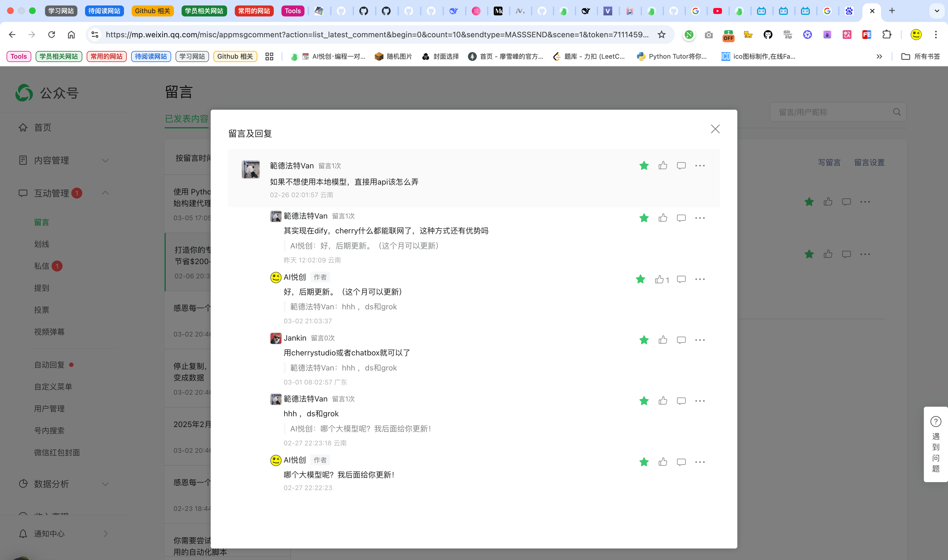Like the '如果不想使用本地模型' comment
948x560 pixels.
tap(663, 166)
